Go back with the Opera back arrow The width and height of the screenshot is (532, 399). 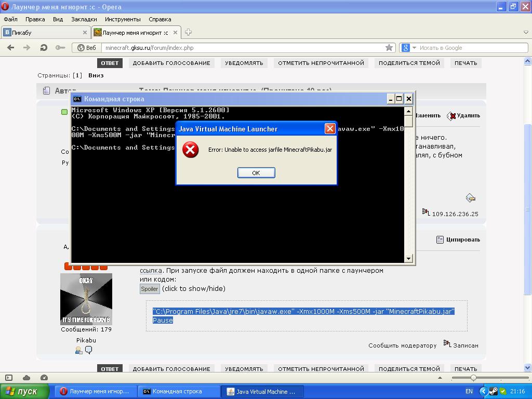pyautogui.click(x=11, y=47)
